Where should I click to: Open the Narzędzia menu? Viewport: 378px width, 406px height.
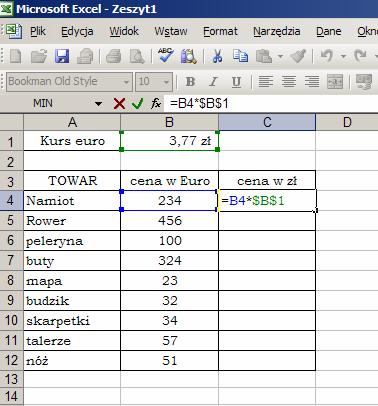277,31
